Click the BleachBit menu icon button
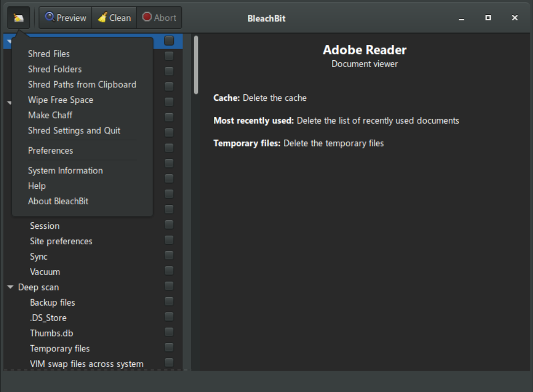The width and height of the screenshot is (533, 392). pos(18,18)
